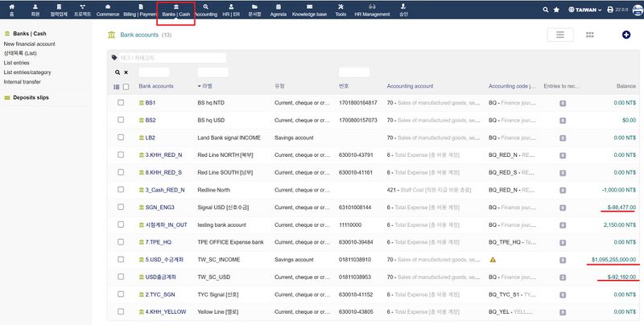Screen dimensions: 644x325
Task: Tick the checkbox for the BS1 account
Action: coord(121,103)
